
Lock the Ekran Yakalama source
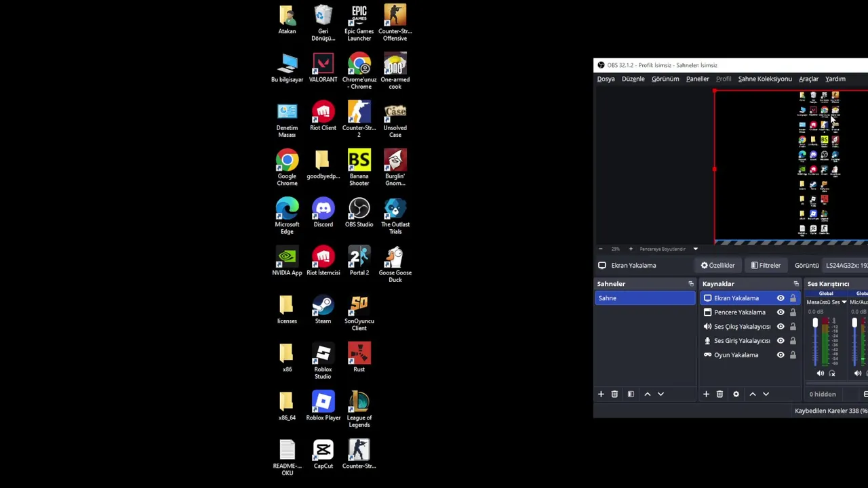point(793,298)
